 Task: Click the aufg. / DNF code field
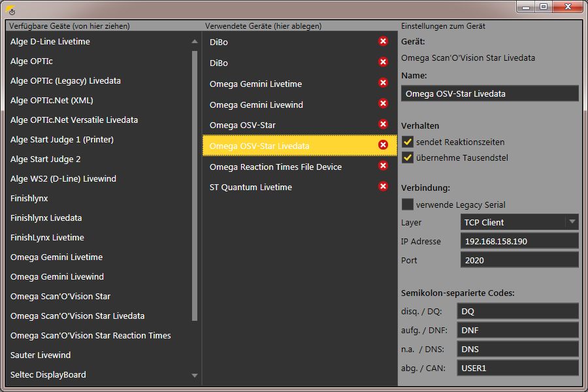point(517,330)
